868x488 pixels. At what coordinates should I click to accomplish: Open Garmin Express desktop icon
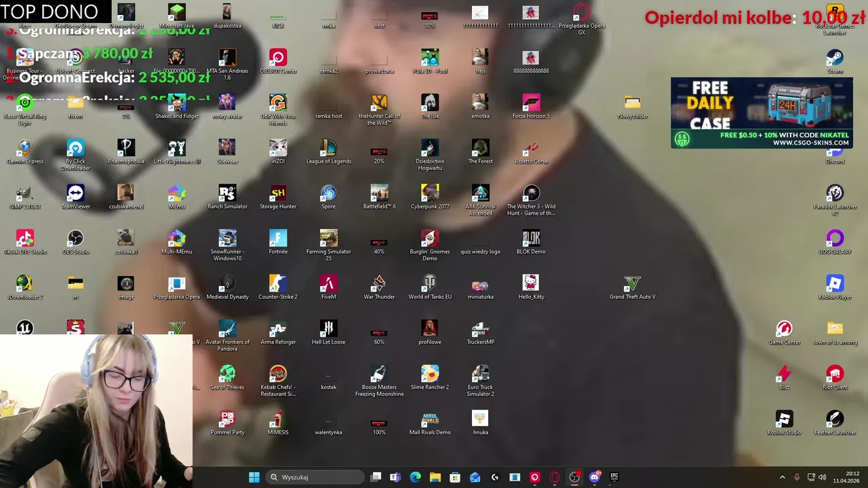click(25, 152)
